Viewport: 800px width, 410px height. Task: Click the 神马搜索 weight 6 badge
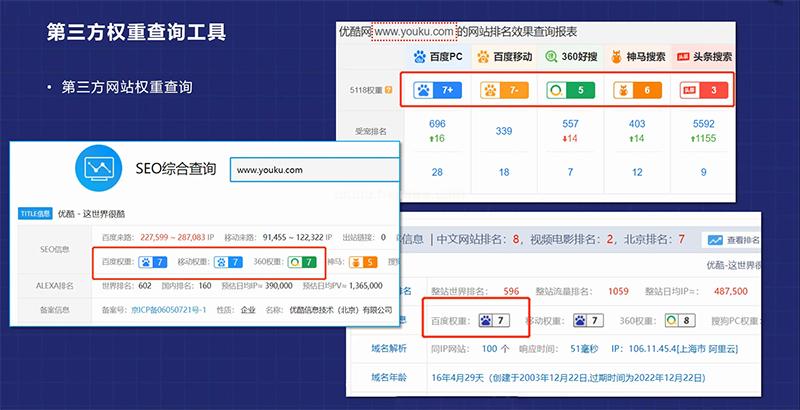pos(638,91)
